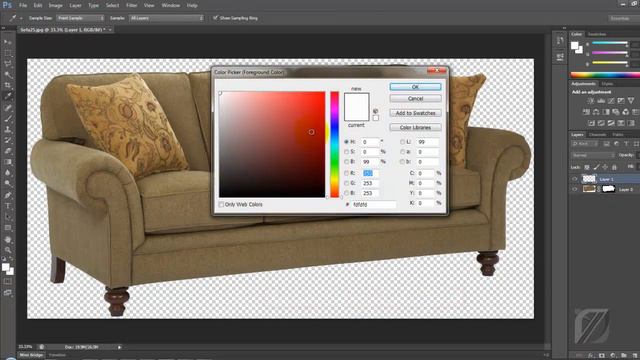
Task: Click the lock transparent pixels icon
Action: pos(587,167)
